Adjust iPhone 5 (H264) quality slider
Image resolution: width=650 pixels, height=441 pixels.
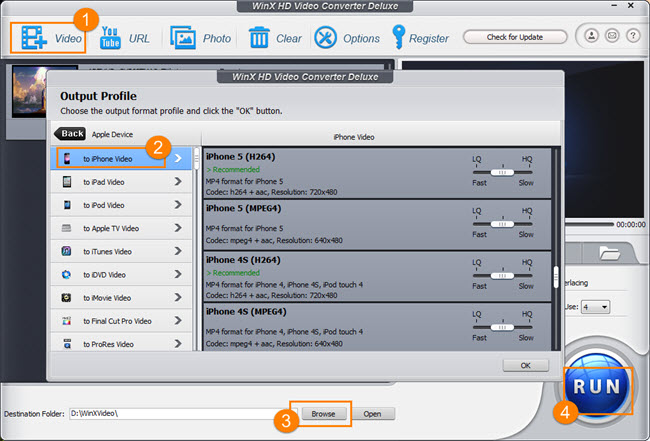(502, 172)
